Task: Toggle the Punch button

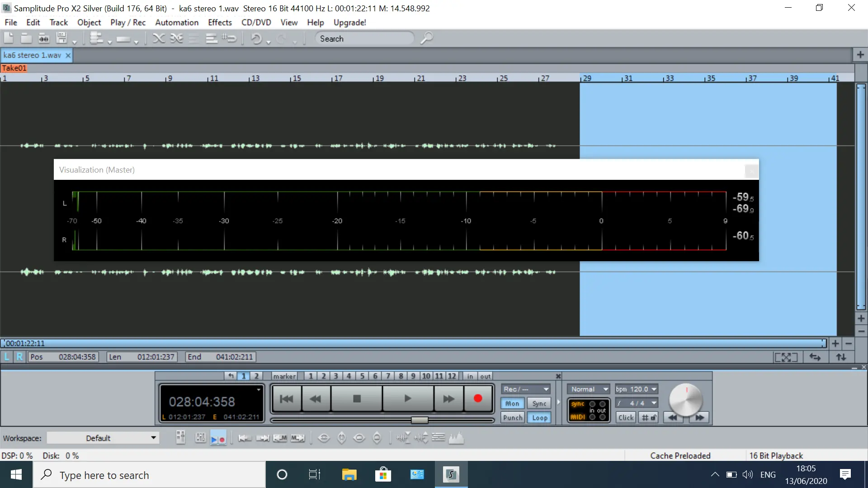Action: [x=513, y=418]
